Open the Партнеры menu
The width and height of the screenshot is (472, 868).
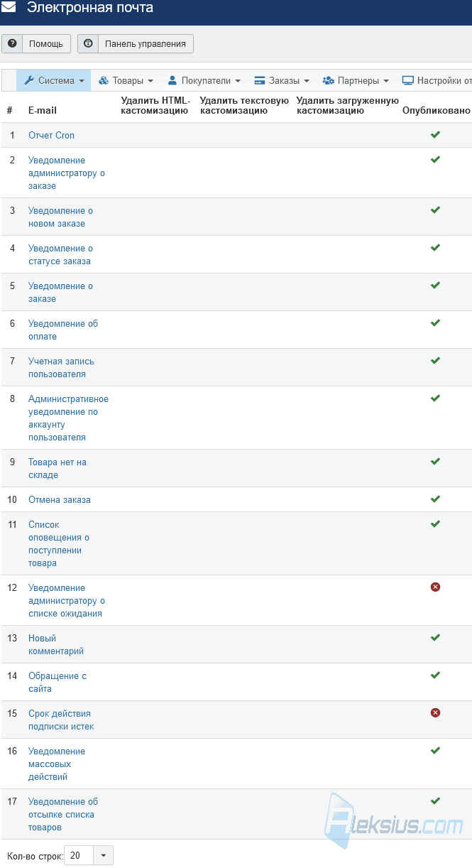(x=356, y=80)
